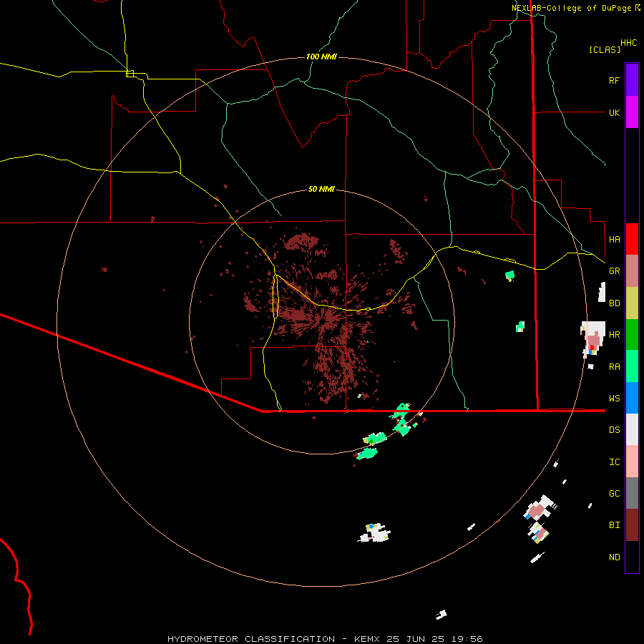This screenshot has width=644, height=644.
Task: Click the RF purple legend color band
Action: [x=632, y=80]
